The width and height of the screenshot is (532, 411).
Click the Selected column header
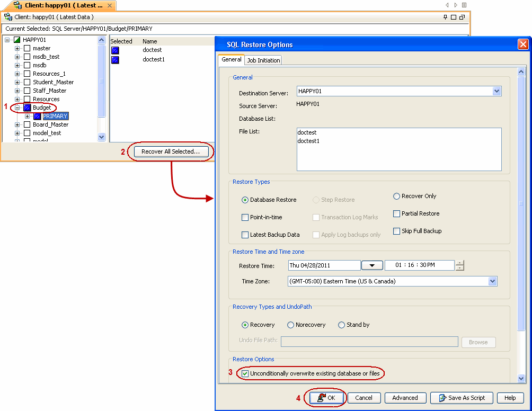coord(121,41)
